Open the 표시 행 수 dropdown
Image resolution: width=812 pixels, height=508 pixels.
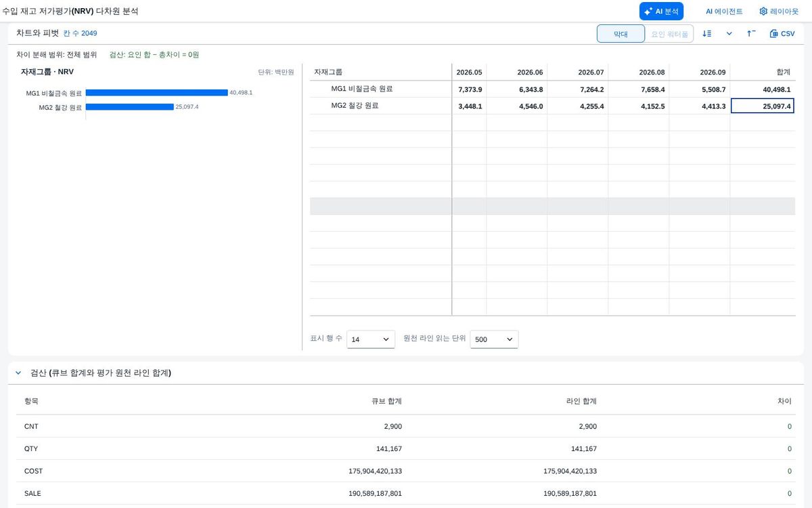pyautogui.click(x=371, y=339)
